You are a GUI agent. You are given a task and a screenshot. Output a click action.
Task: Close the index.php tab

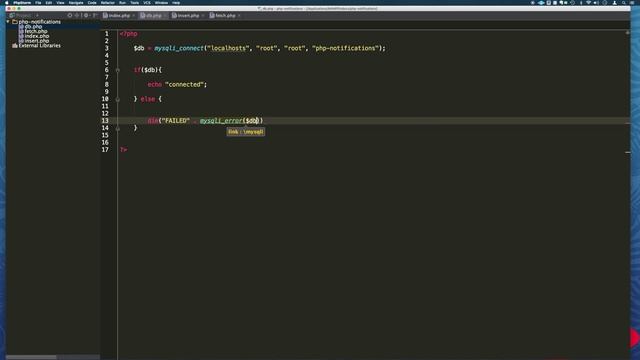click(133, 16)
